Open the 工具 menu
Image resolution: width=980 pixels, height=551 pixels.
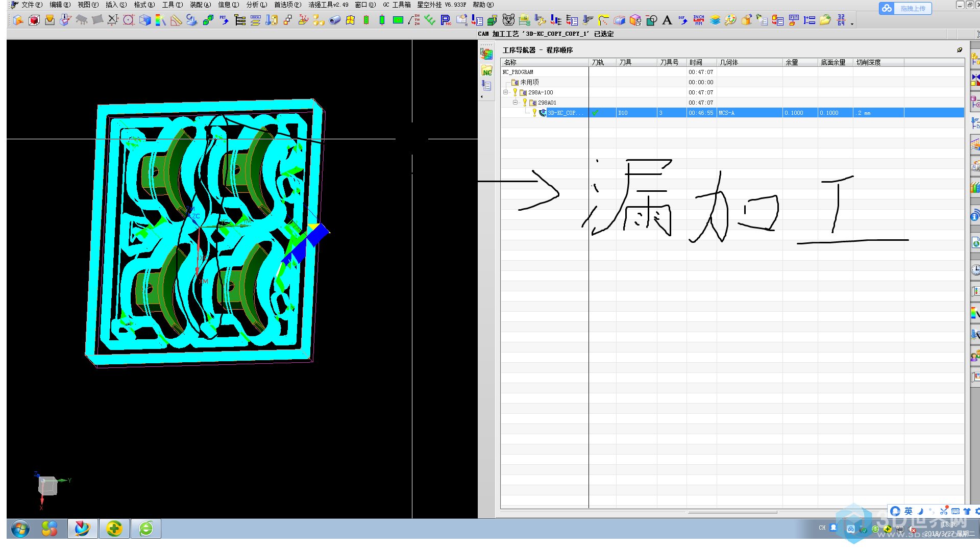click(172, 5)
